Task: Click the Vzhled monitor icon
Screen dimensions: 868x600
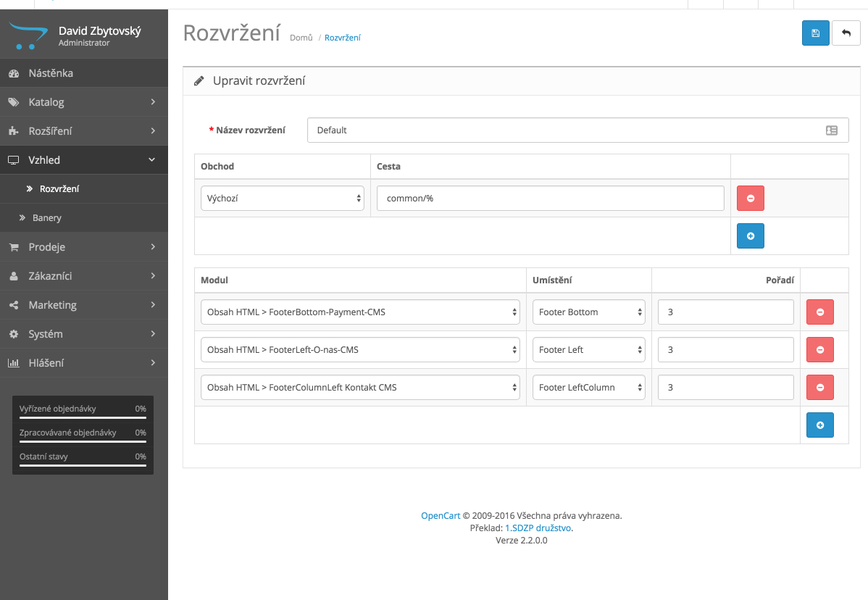Action: coord(14,160)
